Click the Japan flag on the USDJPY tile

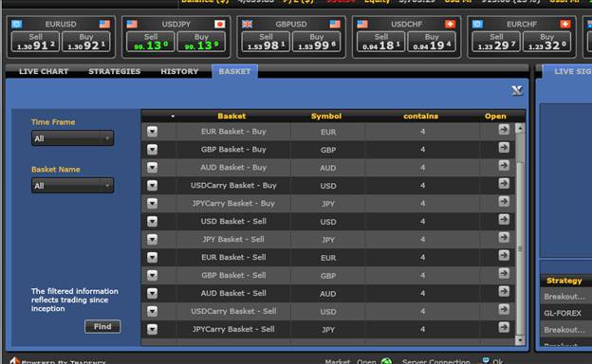tap(220, 24)
